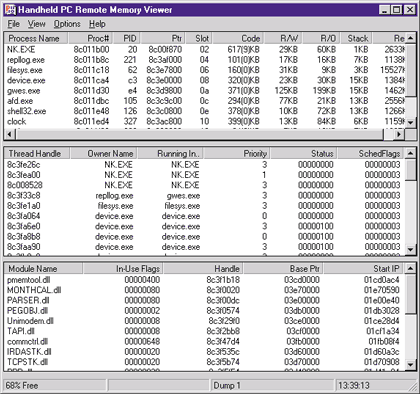Click device.exe process row
The height and width of the screenshot is (394, 420).
tap(205, 80)
